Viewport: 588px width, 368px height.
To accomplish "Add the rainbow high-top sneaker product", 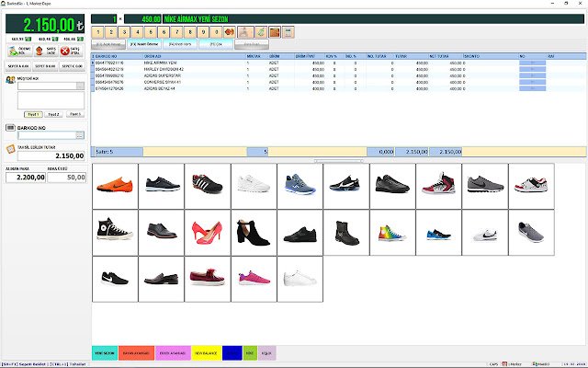I will coord(392,233).
